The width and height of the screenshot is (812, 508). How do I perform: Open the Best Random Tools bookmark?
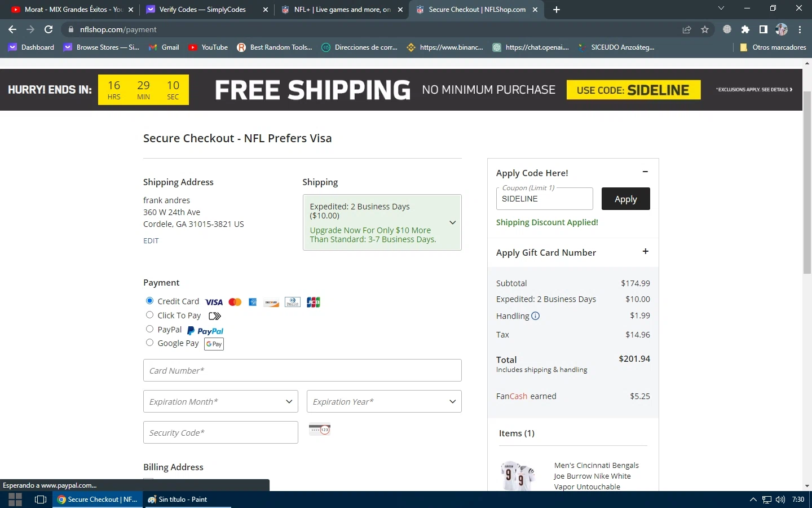(x=274, y=47)
